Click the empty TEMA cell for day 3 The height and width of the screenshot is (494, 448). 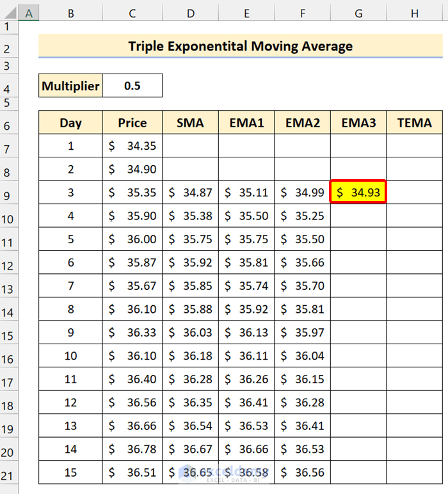[x=414, y=193]
